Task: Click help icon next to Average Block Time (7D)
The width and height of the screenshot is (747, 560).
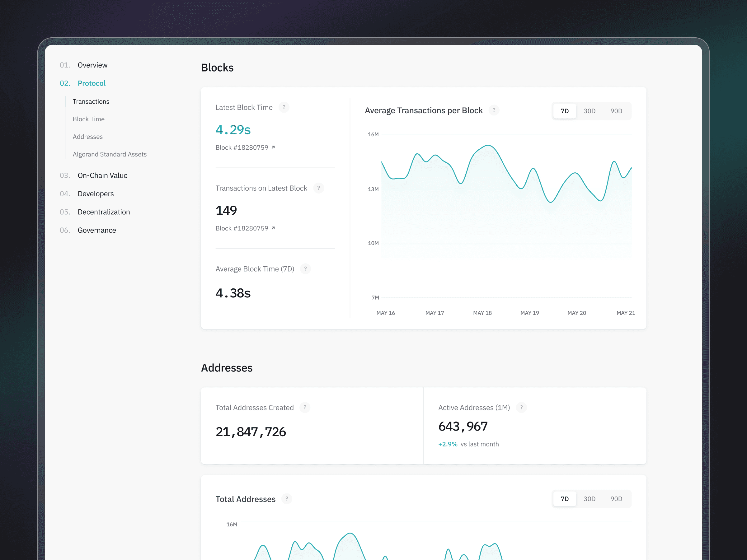Action: coord(305,269)
